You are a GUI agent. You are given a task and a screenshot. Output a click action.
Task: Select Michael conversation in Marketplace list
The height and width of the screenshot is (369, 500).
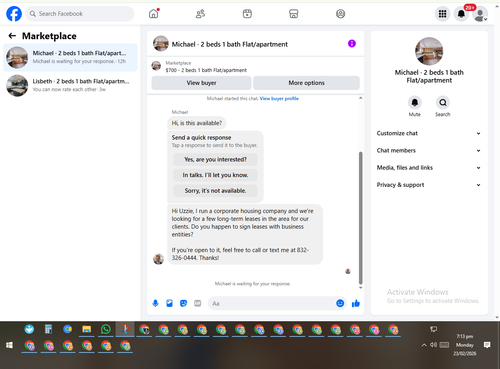[70, 57]
